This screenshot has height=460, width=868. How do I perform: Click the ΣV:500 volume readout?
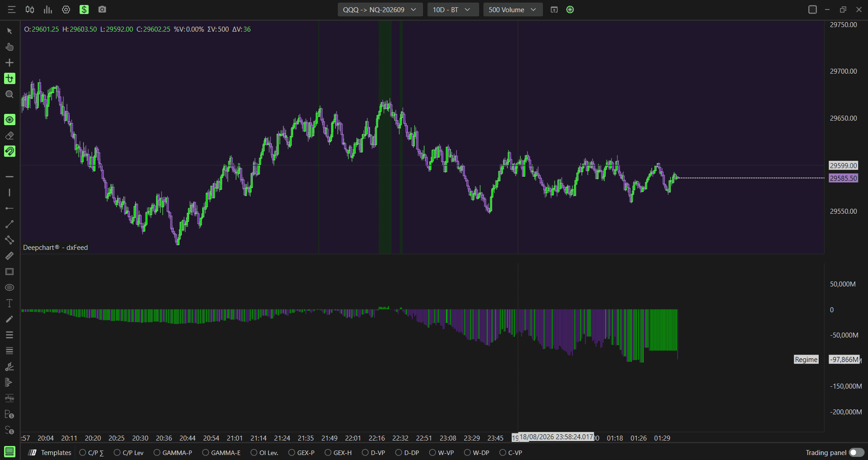(x=218, y=29)
